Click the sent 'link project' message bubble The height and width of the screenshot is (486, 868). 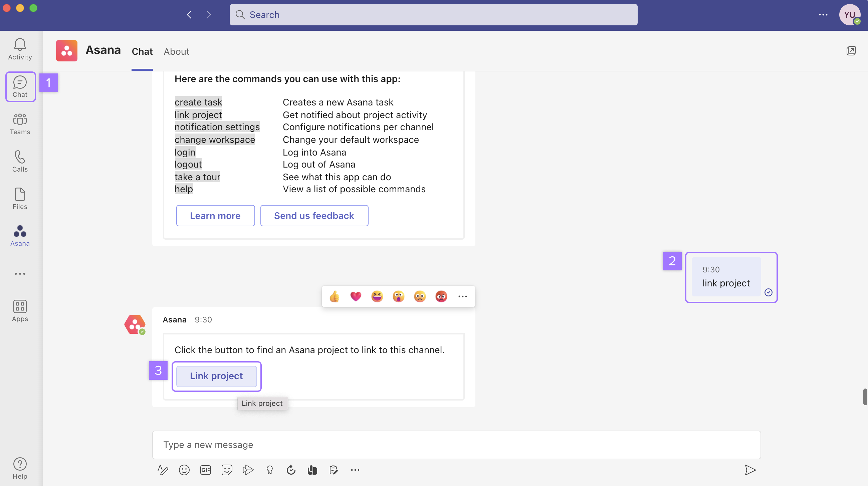[x=726, y=277]
